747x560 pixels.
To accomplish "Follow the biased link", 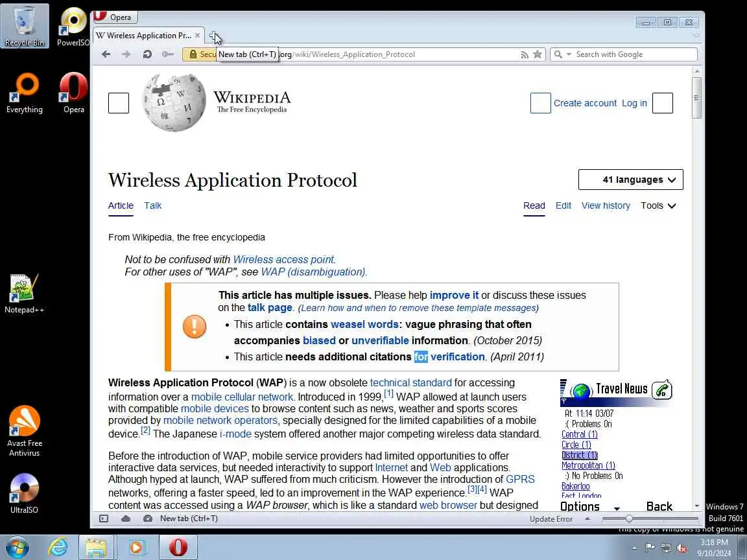I will click(x=319, y=340).
